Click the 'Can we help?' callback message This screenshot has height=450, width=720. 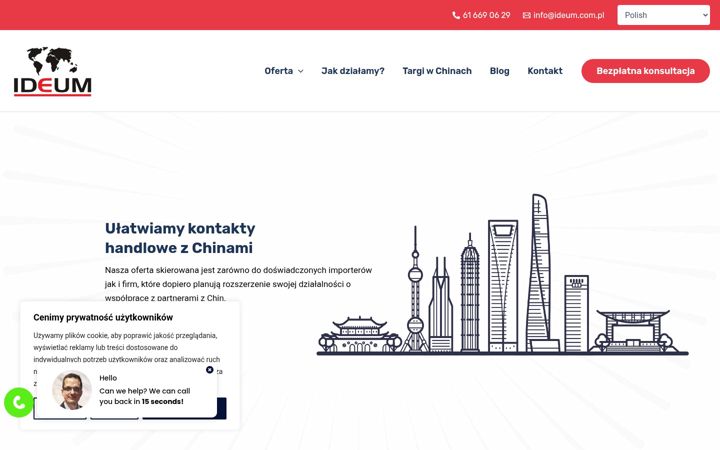point(145,396)
